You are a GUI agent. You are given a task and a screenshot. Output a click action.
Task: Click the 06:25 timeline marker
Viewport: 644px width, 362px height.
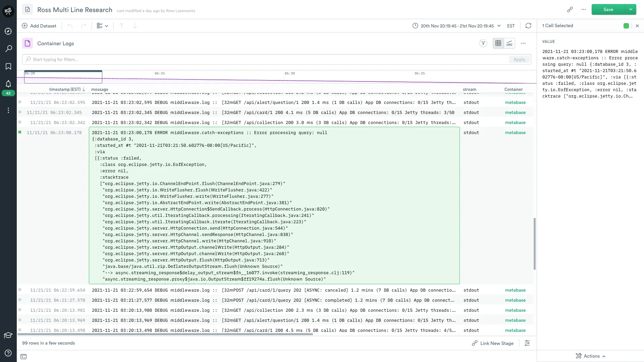click(160, 73)
